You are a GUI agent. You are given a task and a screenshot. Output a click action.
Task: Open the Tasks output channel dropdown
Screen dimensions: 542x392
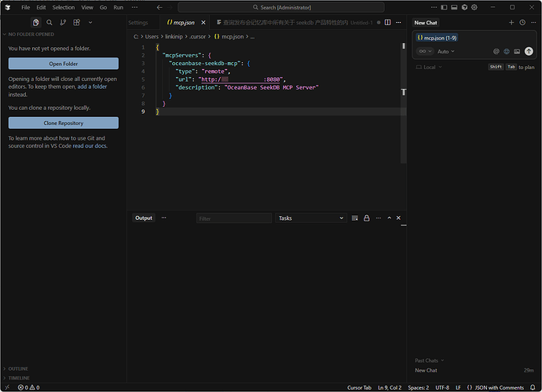click(311, 218)
